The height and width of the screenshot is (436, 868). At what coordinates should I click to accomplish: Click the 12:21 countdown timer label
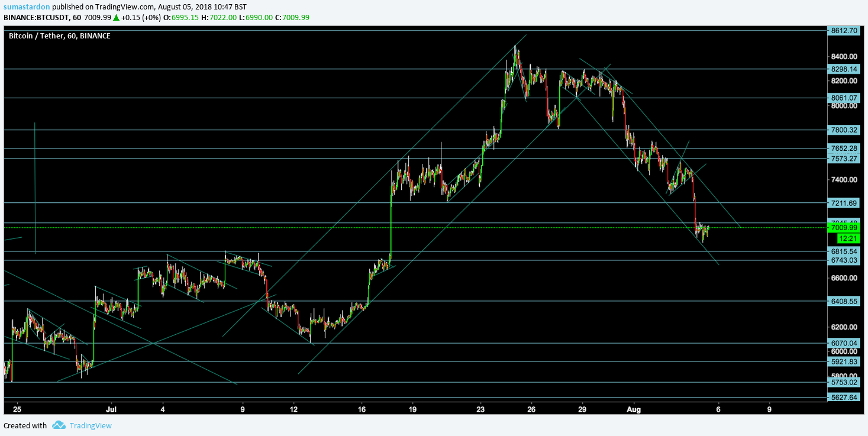[x=849, y=238]
